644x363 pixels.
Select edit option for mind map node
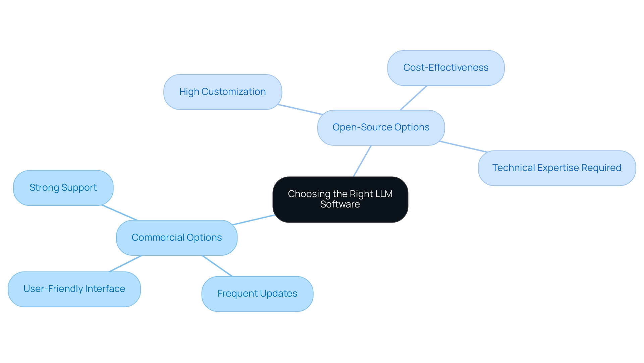[338, 198]
